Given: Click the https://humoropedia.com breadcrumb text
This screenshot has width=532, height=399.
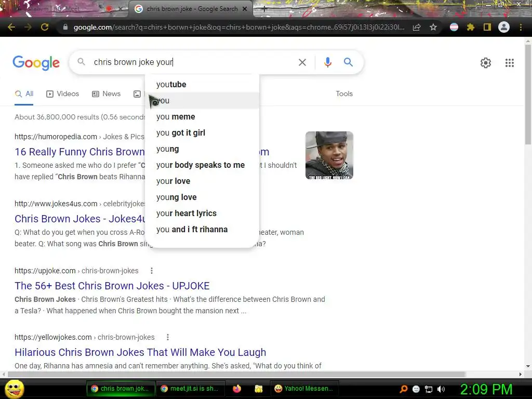Looking at the screenshot, I should pos(56,137).
